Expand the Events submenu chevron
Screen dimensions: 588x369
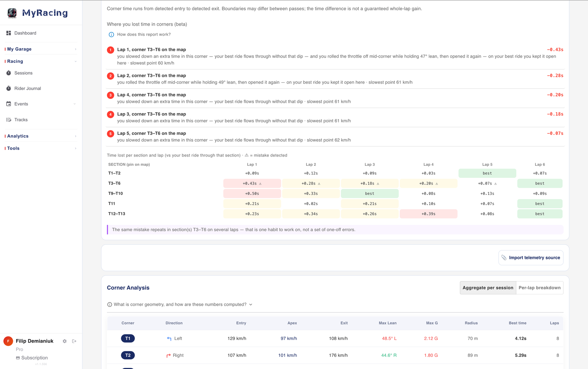tap(75, 104)
